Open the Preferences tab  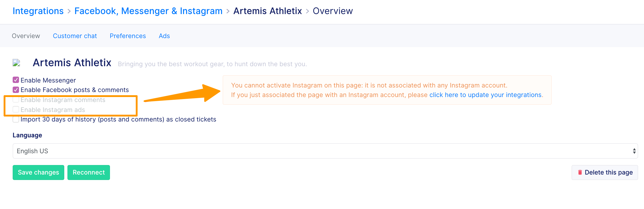coord(128,36)
